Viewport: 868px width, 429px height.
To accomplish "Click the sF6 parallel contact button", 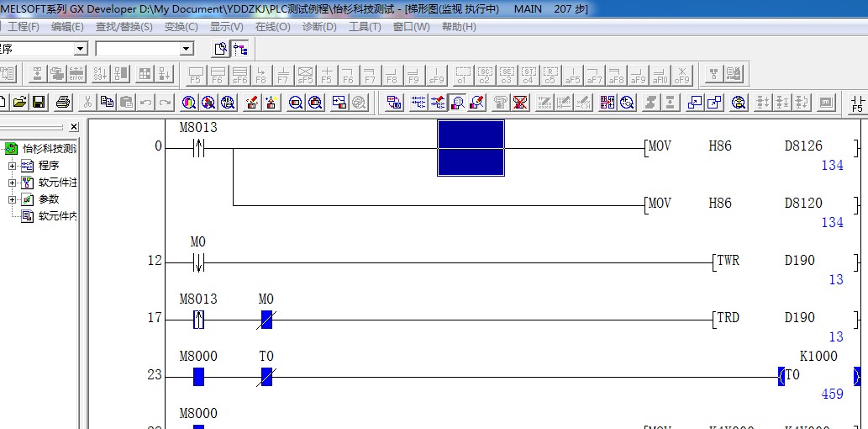I will click(x=239, y=76).
